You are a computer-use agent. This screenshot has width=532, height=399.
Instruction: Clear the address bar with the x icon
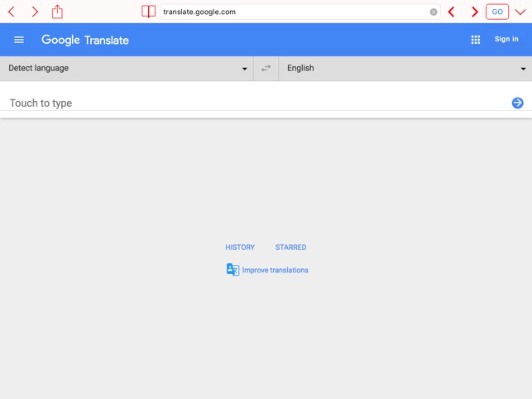(434, 12)
